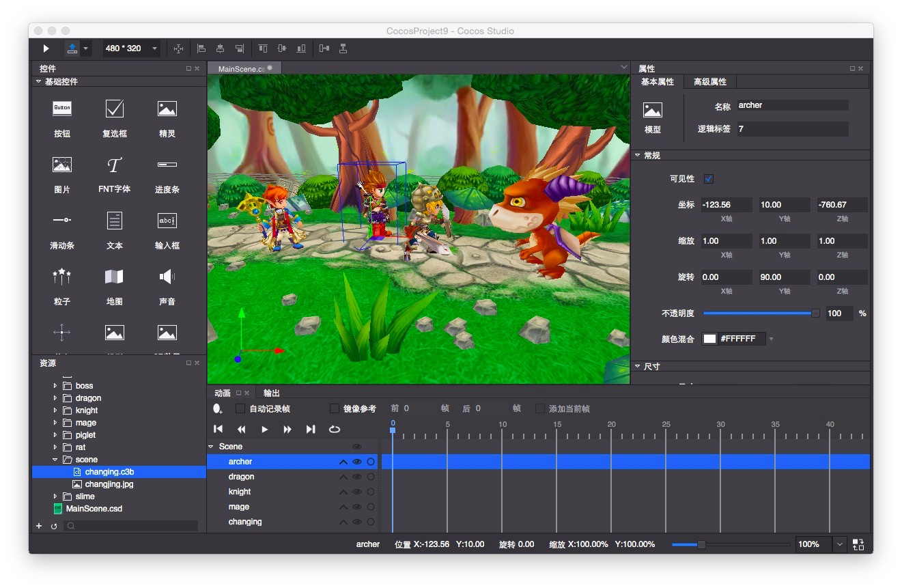Switch to the 动画 panel tab
902x588 pixels.
click(223, 393)
